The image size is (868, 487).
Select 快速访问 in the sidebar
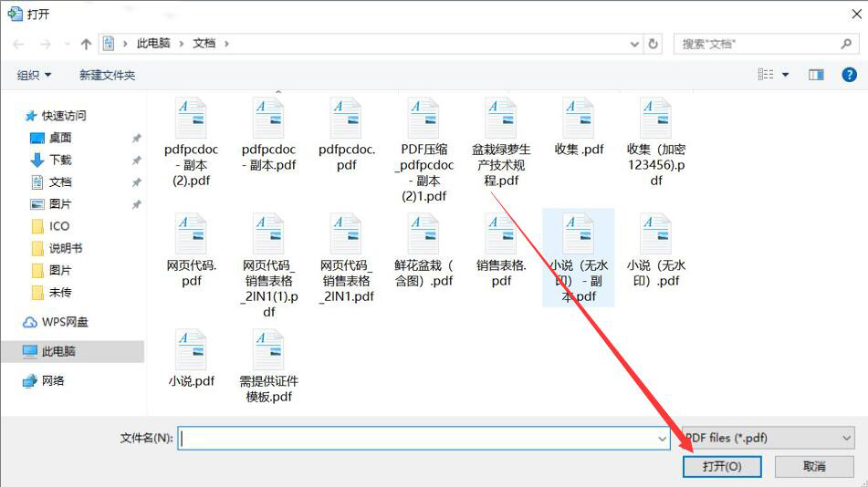point(56,116)
